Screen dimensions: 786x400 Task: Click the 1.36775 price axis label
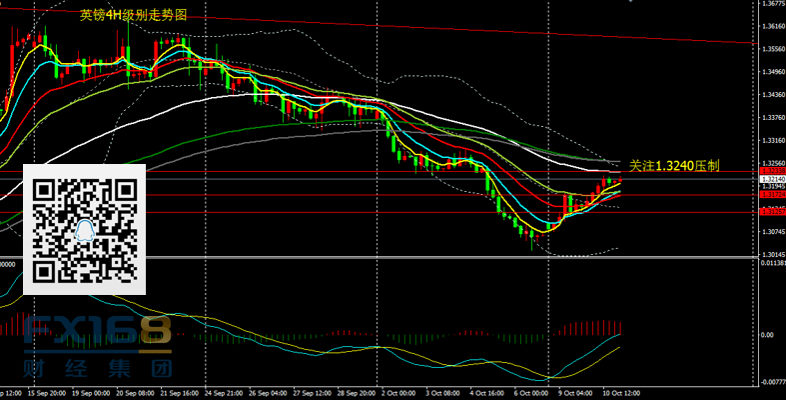tap(771, 4)
